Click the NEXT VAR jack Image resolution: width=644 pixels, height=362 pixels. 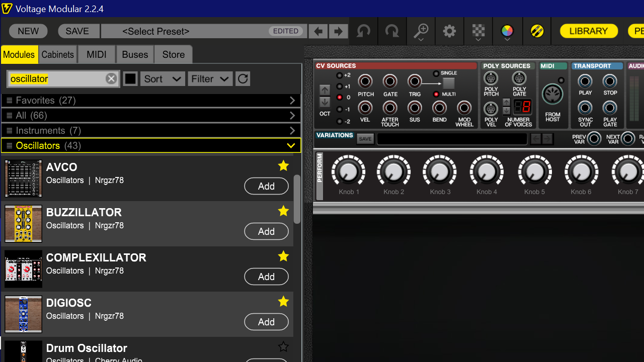click(x=628, y=139)
